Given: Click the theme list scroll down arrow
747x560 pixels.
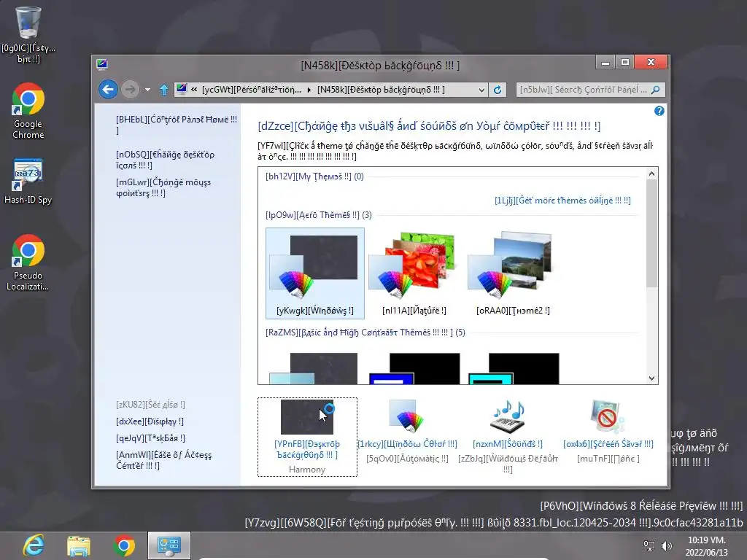Looking at the screenshot, I should click(x=651, y=378).
